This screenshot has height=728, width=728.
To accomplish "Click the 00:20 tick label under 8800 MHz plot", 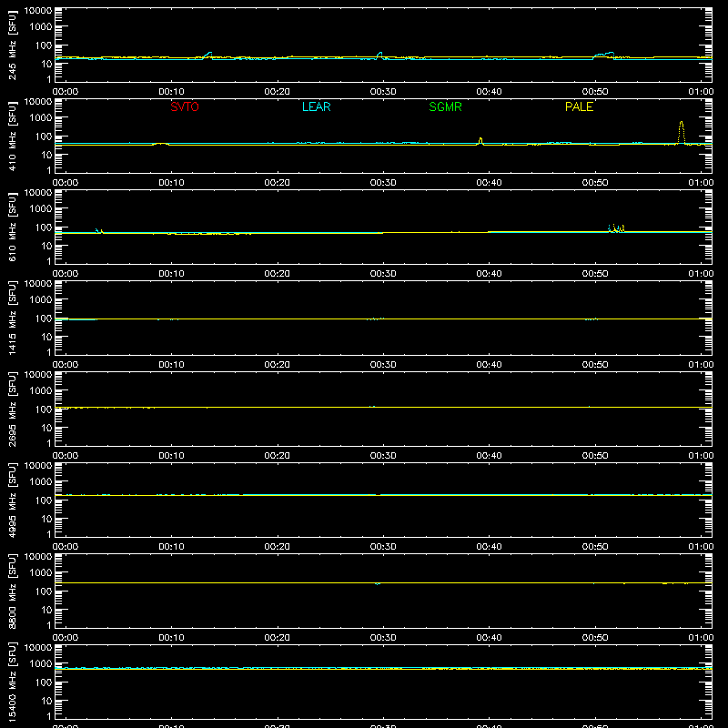I will (x=278, y=638).
